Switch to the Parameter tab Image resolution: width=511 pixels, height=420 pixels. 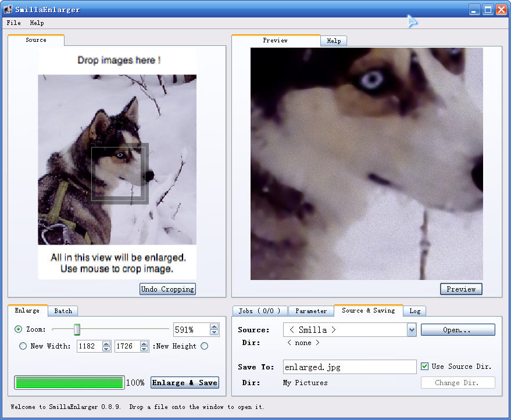(311, 311)
